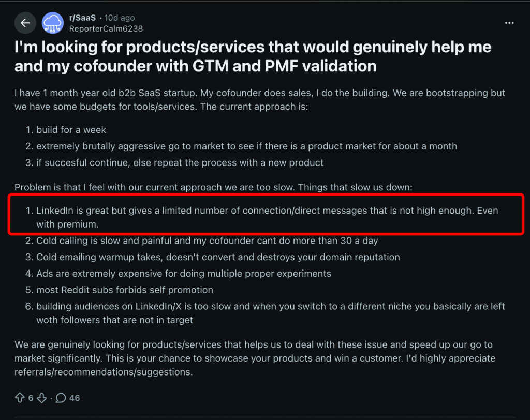Click the vote score of 6

click(x=30, y=398)
